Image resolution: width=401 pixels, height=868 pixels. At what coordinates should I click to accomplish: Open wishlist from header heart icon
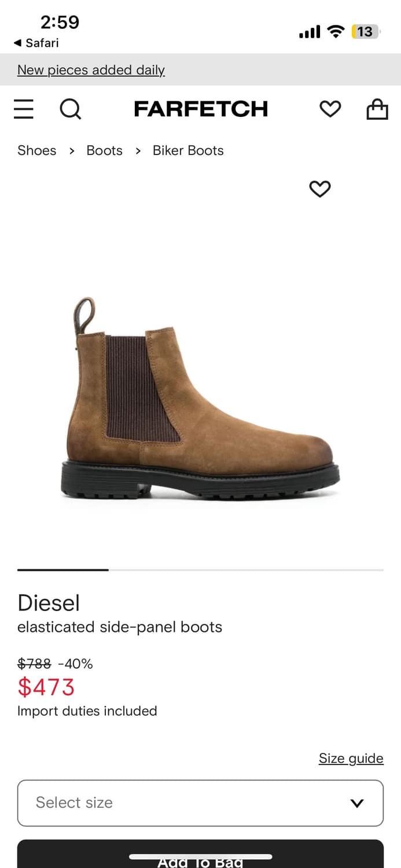330,109
